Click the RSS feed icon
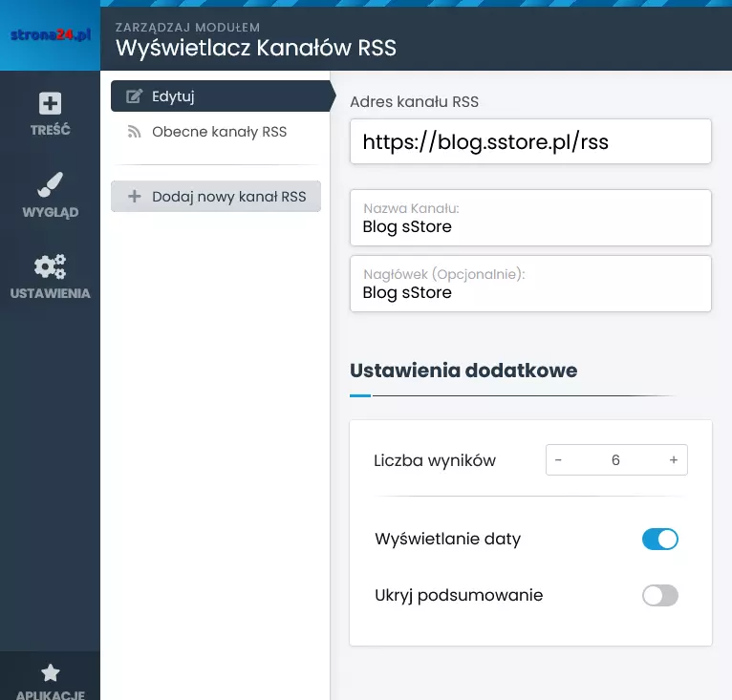732x700 pixels. coord(134,132)
